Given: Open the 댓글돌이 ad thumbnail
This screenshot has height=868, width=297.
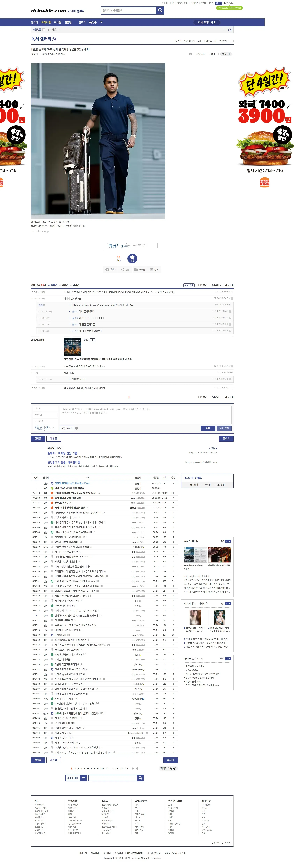Looking at the screenshot, I should 73,347.
